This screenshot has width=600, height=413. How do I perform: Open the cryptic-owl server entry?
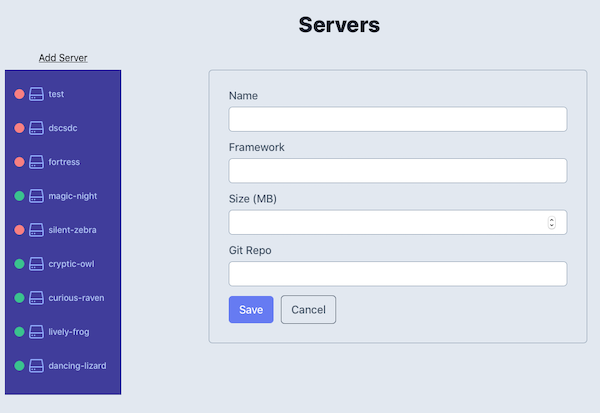[71, 264]
